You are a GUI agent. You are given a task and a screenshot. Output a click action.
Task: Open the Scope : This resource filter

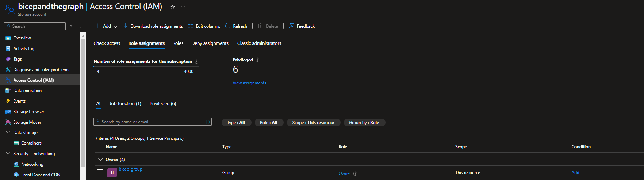point(313,123)
